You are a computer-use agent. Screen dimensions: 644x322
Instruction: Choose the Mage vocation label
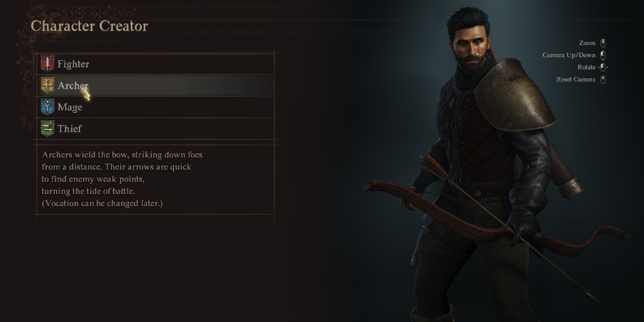coord(70,107)
